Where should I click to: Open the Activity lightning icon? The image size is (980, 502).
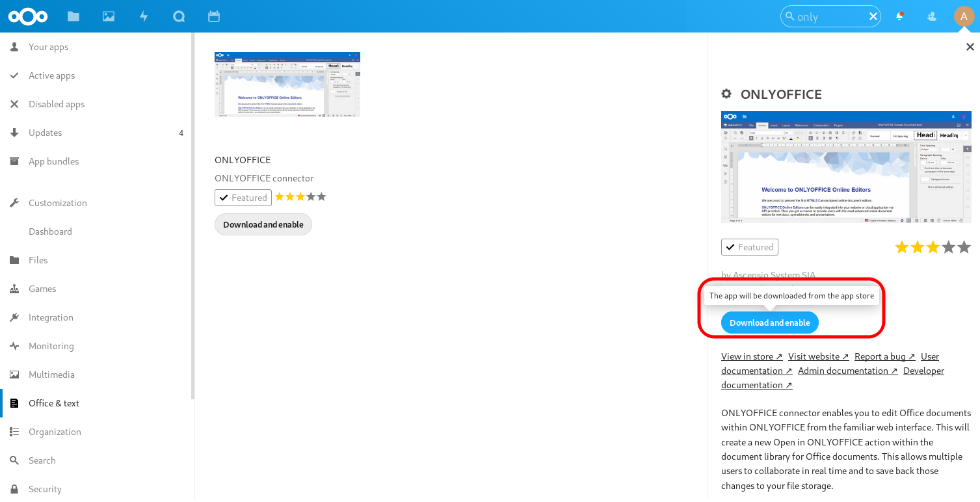(x=144, y=16)
